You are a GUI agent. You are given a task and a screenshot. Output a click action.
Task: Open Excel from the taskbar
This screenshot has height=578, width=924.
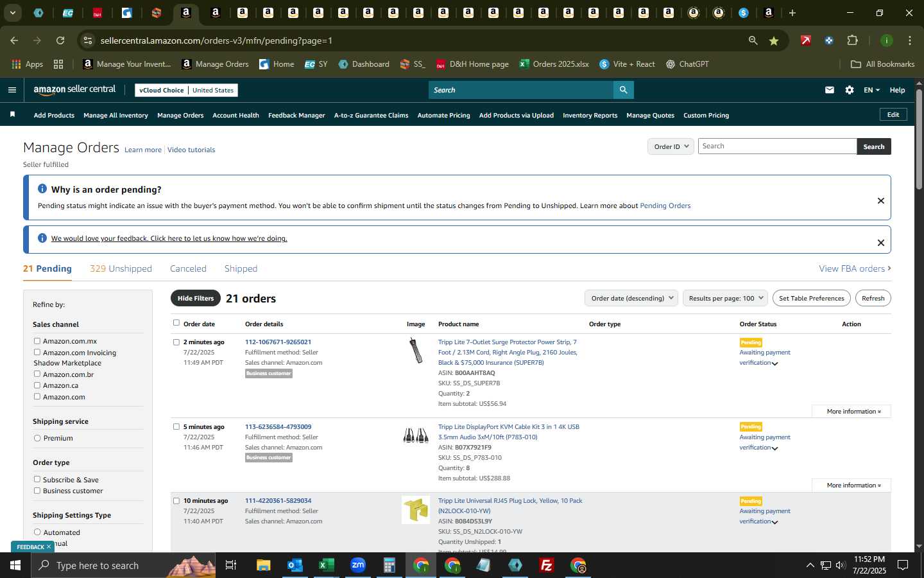pyautogui.click(x=327, y=565)
